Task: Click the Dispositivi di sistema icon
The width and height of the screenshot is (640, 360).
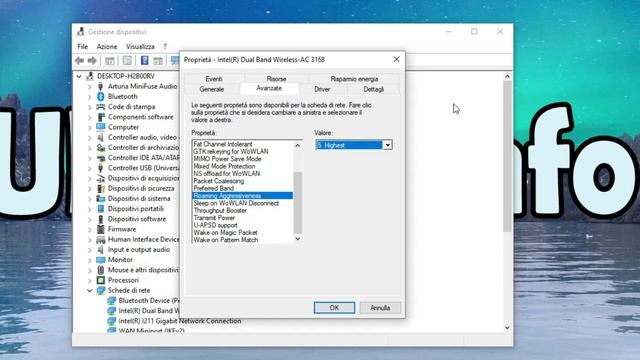Action: point(100,198)
